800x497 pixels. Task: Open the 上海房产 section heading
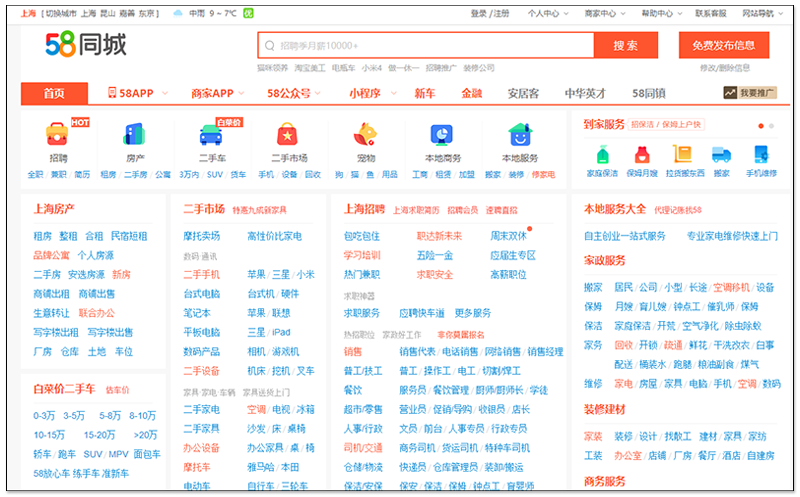(x=54, y=209)
